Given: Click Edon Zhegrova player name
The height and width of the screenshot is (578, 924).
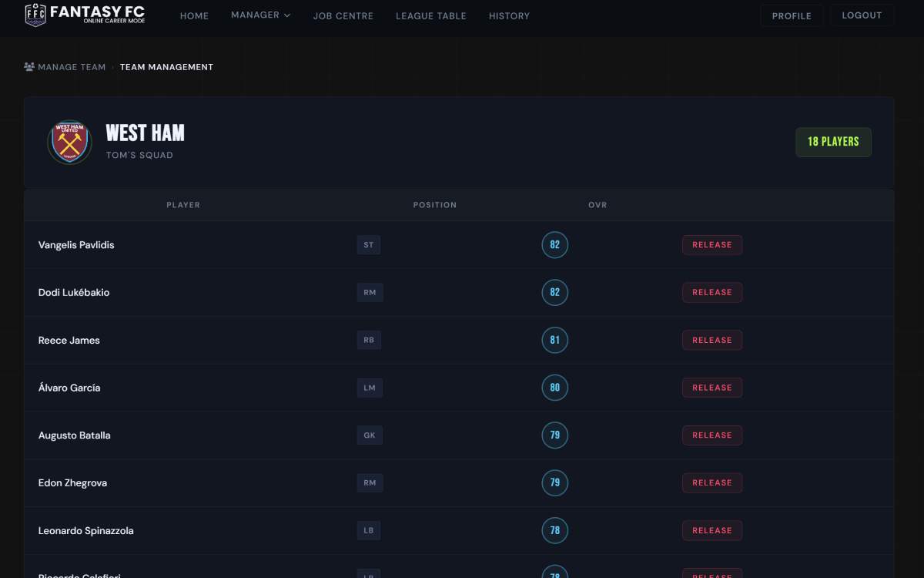Looking at the screenshot, I should [x=72, y=483].
